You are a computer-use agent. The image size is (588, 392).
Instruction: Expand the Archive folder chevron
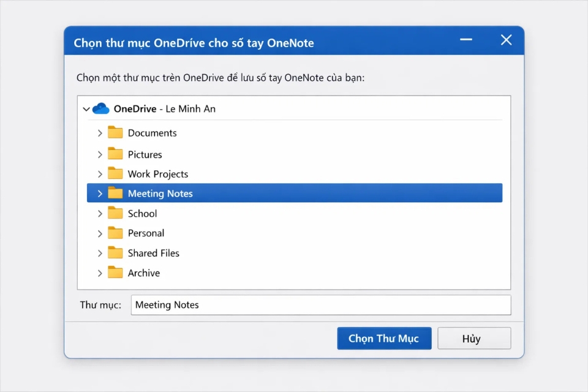[x=100, y=273]
